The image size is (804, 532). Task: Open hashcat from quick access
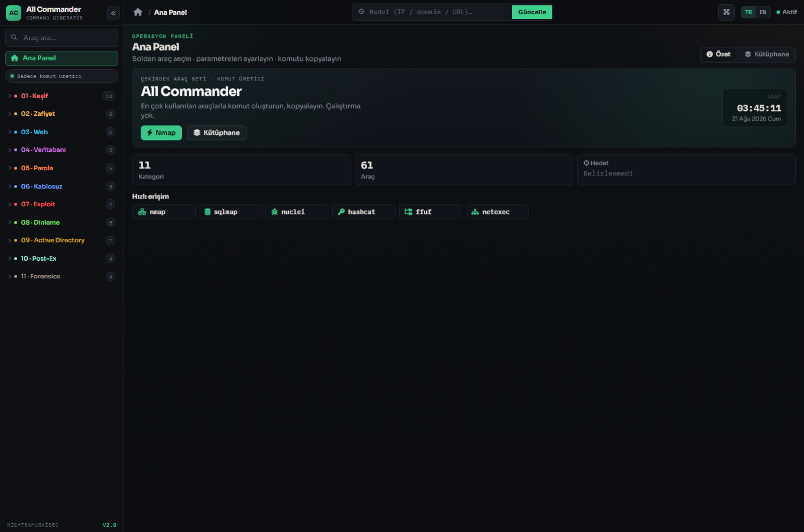(364, 212)
